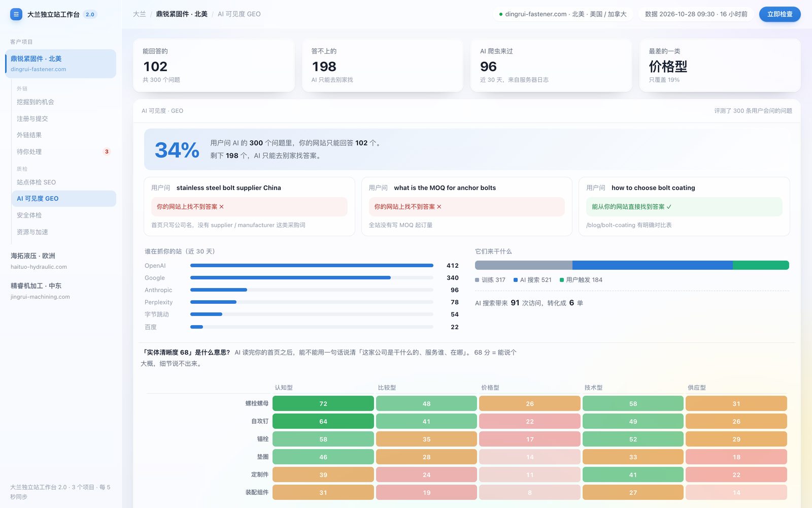
Task: Open 挖掘到的机会 in sidebar
Action: tap(63, 102)
